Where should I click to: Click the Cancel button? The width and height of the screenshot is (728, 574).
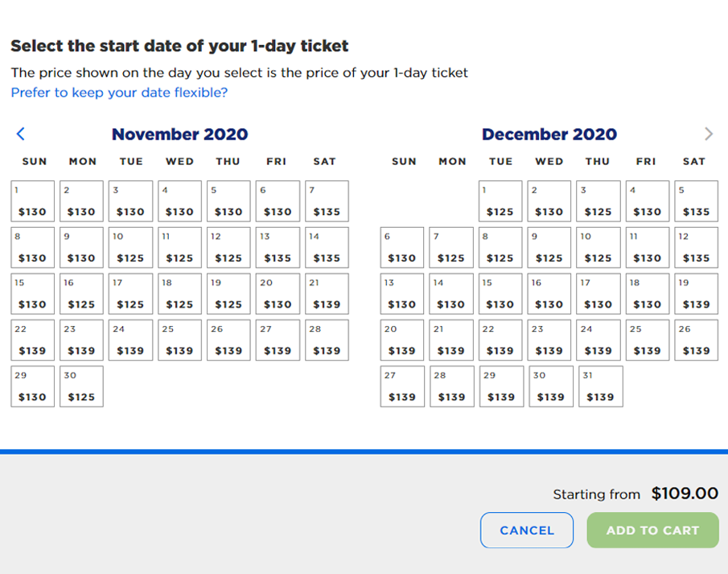click(527, 531)
